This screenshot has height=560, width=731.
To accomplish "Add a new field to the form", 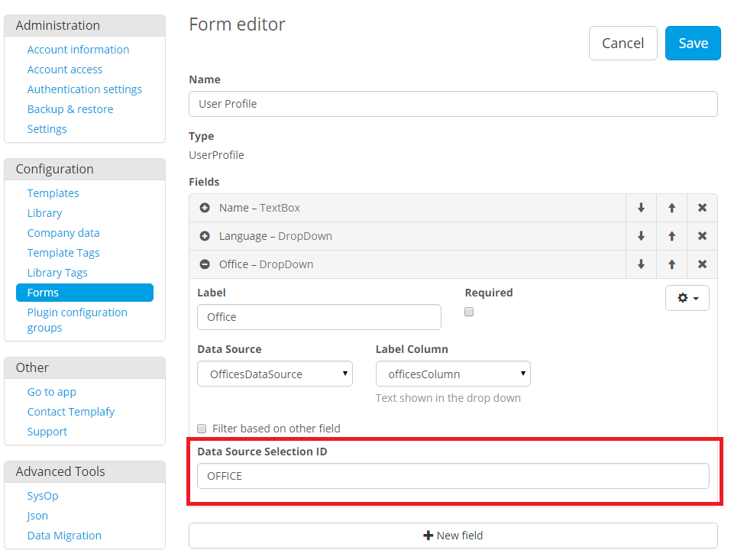I will tap(453, 535).
